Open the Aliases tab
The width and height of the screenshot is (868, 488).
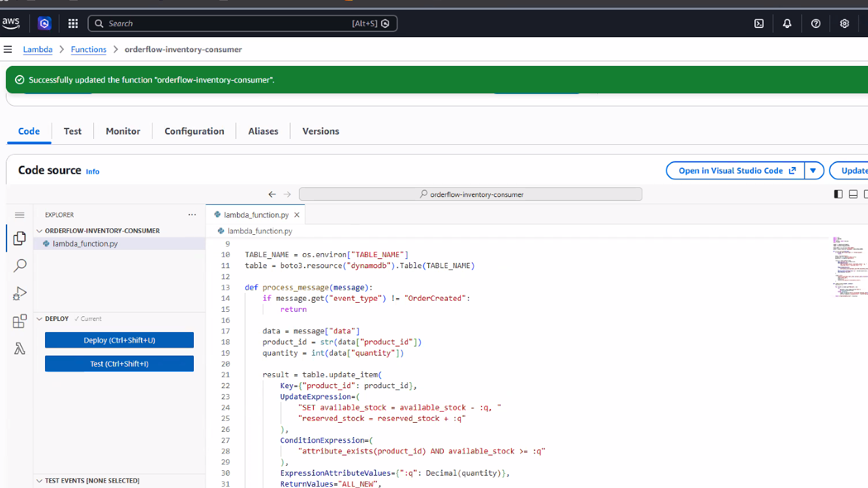coord(263,131)
